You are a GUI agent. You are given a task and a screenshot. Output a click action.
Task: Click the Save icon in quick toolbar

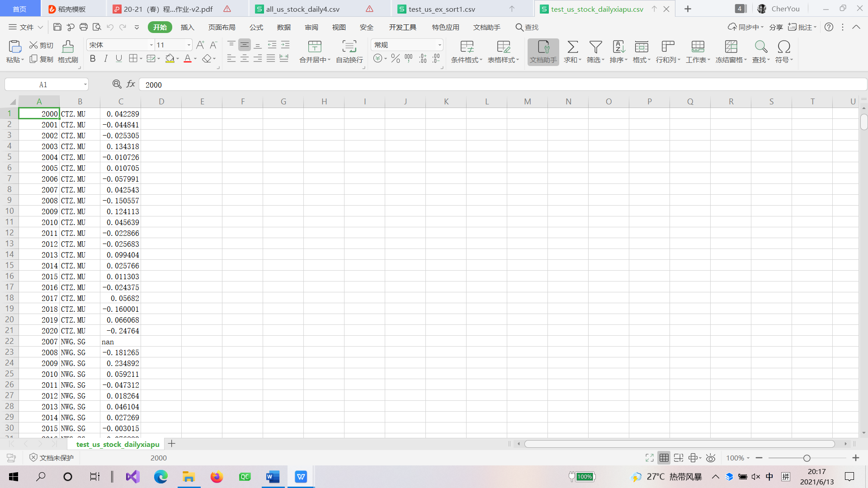pyautogui.click(x=57, y=27)
